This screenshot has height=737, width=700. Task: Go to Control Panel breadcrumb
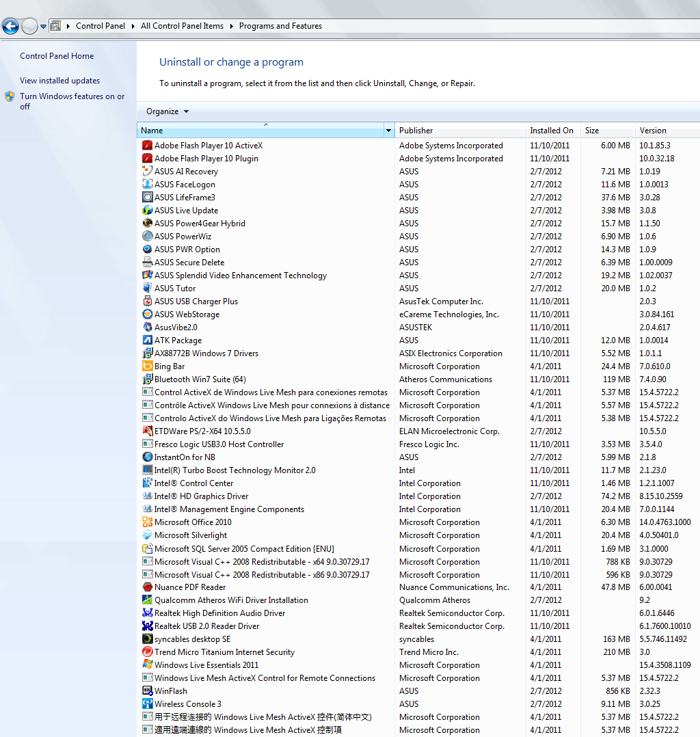100,26
